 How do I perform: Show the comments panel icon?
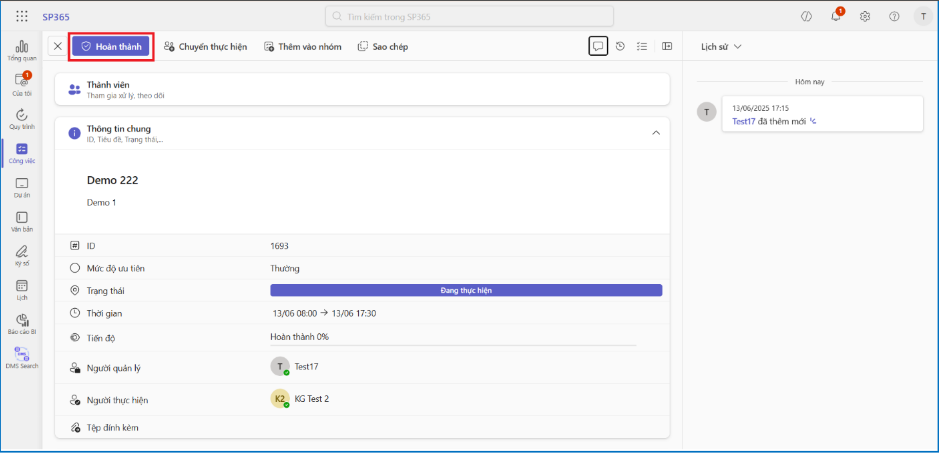(598, 46)
